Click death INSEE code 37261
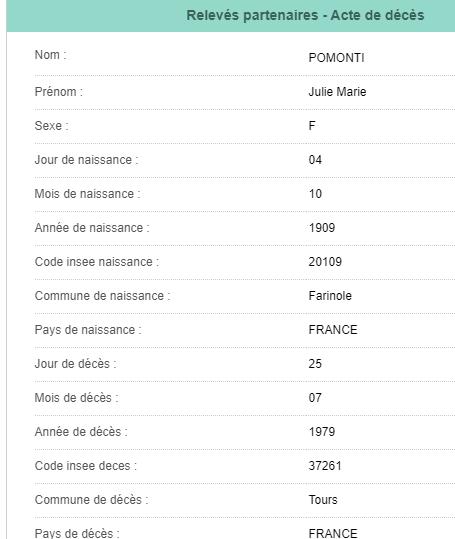Screen dimensions: 455x539 [x=325, y=466]
